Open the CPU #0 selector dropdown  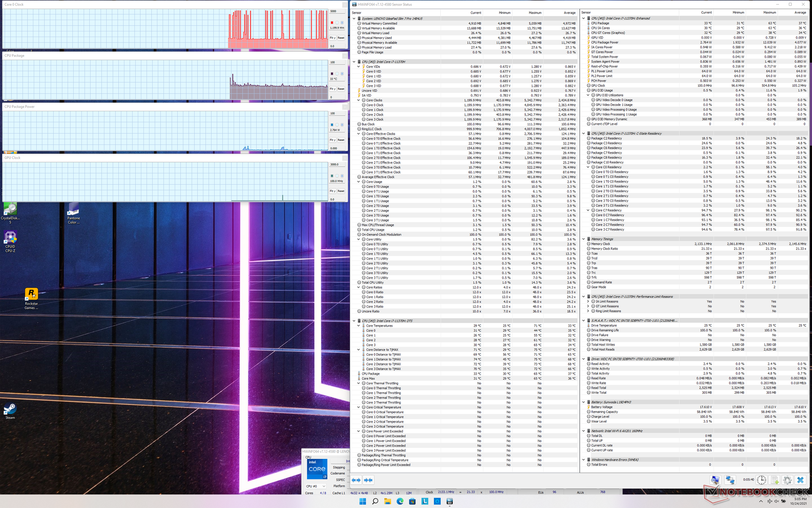(316, 486)
